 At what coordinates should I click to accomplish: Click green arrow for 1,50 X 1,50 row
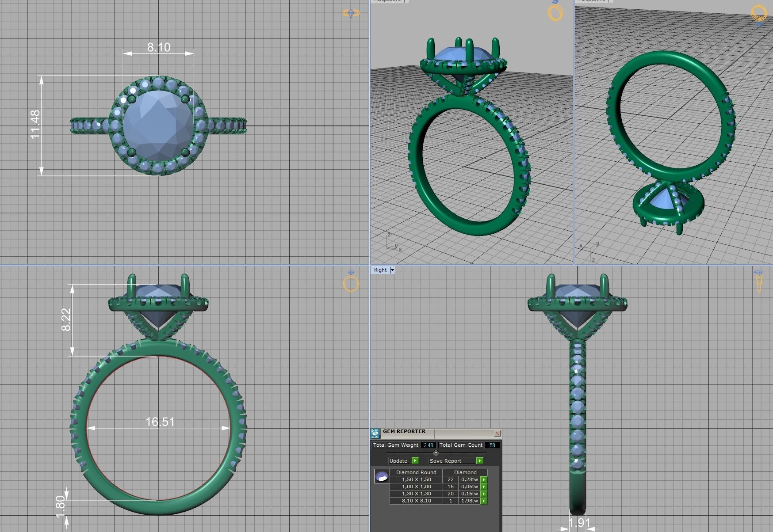click(484, 479)
